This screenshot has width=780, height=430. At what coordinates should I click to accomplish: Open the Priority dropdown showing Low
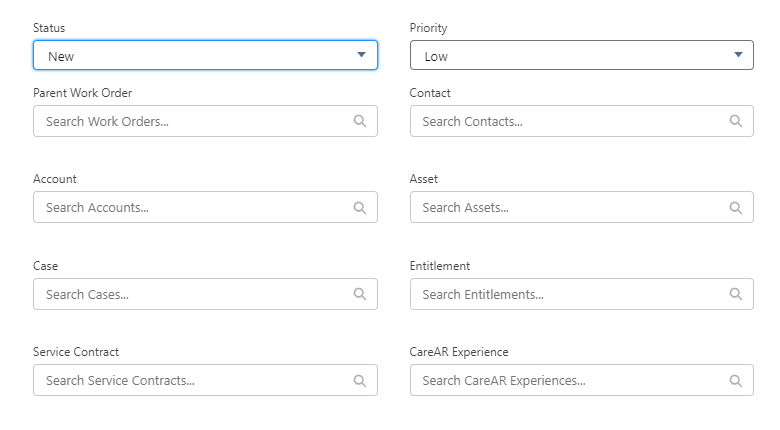[582, 55]
